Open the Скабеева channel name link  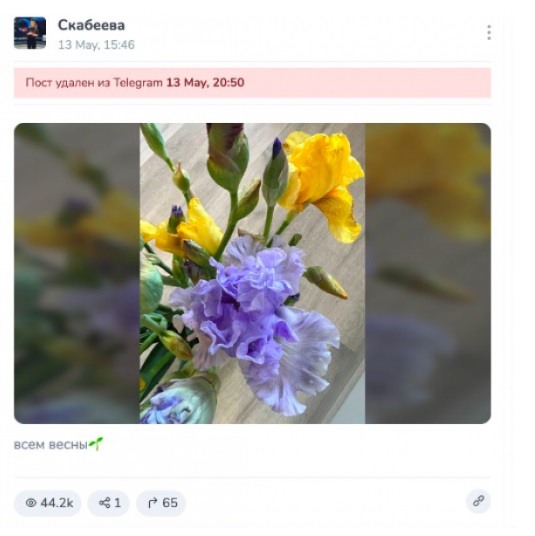91,25
